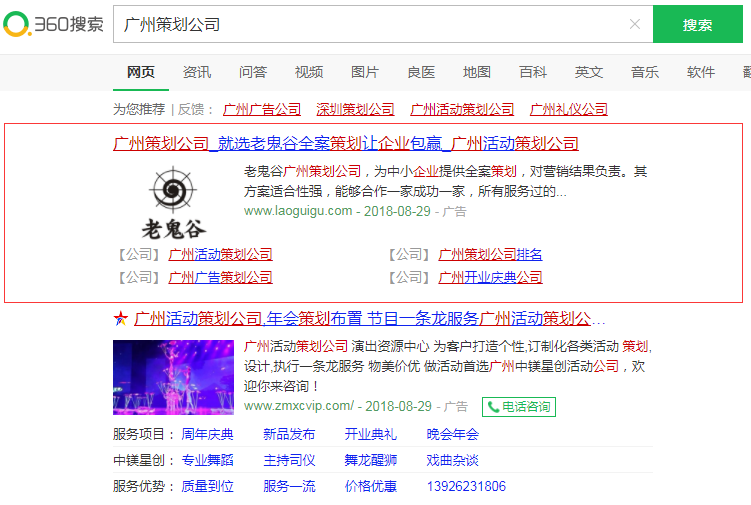Open the 视频 tab
The image size is (751, 505).
(309, 72)
